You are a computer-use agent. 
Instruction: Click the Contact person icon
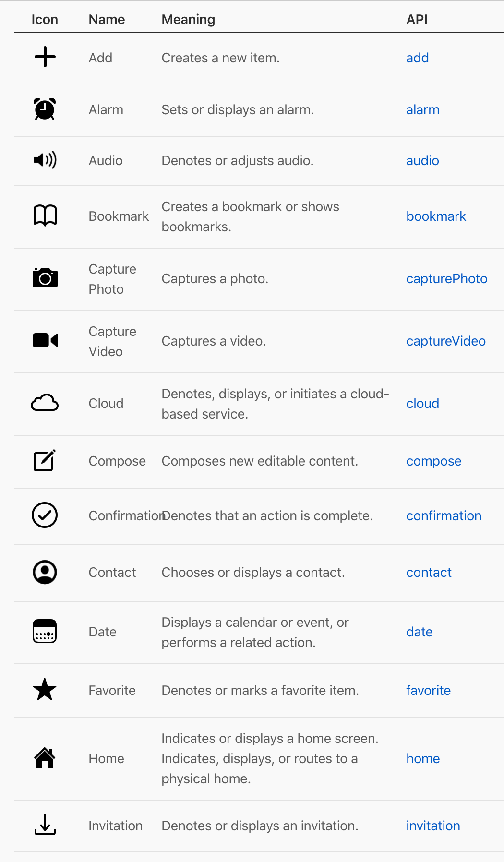(45, 572)
